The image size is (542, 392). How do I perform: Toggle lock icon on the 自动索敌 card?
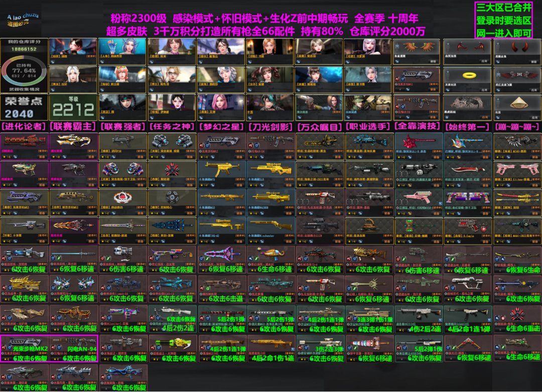[x=112, y=214]
